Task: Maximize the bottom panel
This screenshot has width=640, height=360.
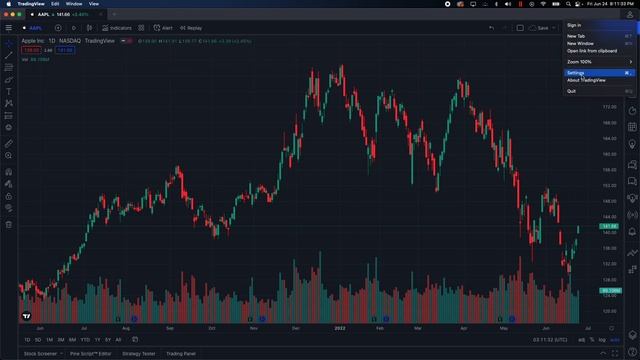Action: [x=615, y=353]
